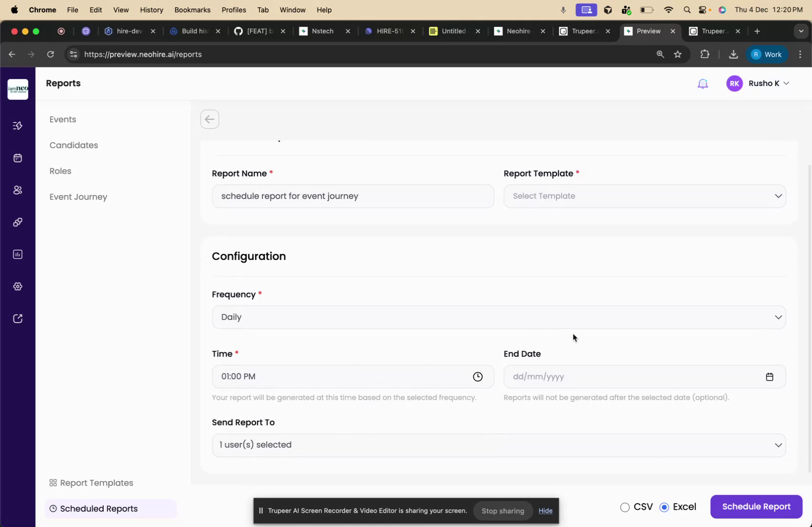Open the Report Template dropdown
Image resolution: width=812 pixels, height=527 pixels.
[644, 196]
